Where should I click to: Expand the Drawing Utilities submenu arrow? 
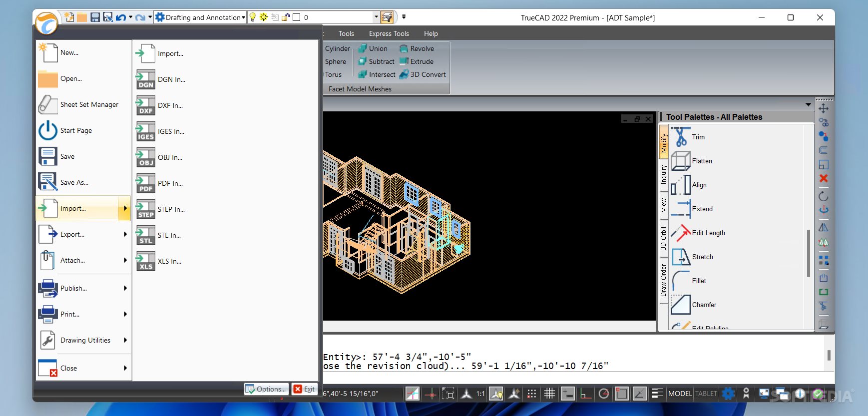(x=125, y=340)
